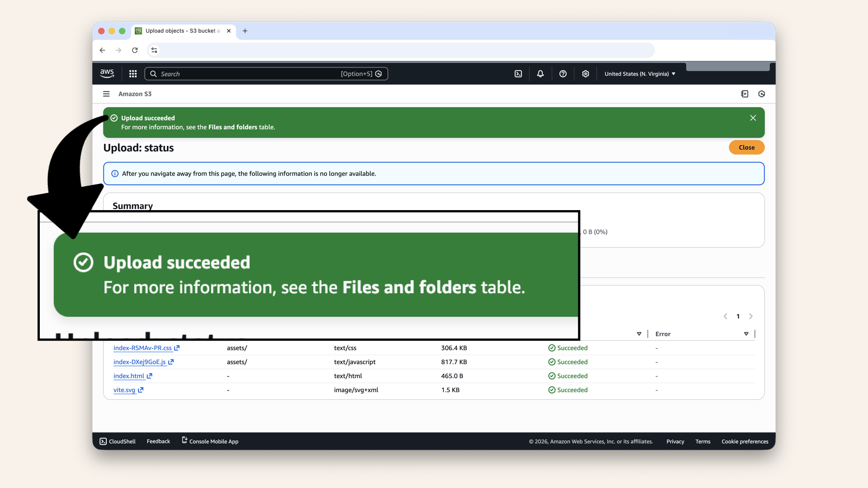The height and width of the screenshot is (488, 868).
Task: Expand the United States (N. Virginia) region dropdown
Action: coord(640,74)
